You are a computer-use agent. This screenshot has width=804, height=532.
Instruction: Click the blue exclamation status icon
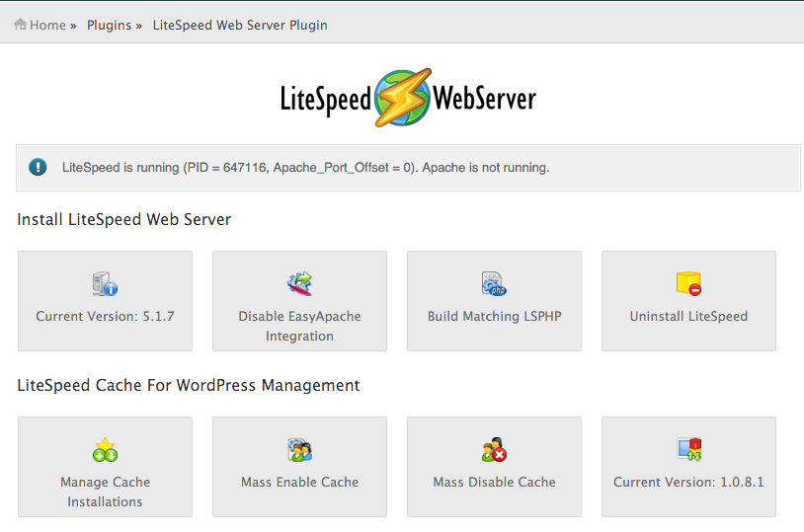pyautogui.click(x=38, y=167)
